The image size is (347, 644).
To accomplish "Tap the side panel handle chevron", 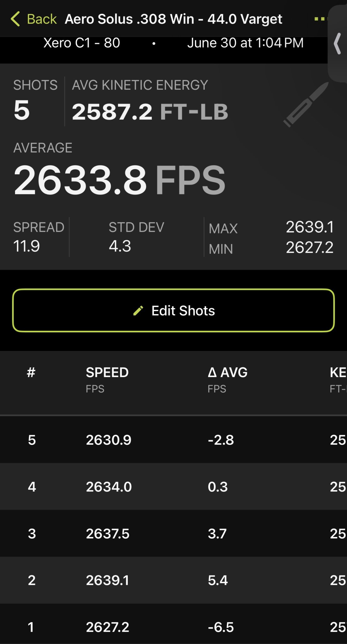I will click(337, 44).
